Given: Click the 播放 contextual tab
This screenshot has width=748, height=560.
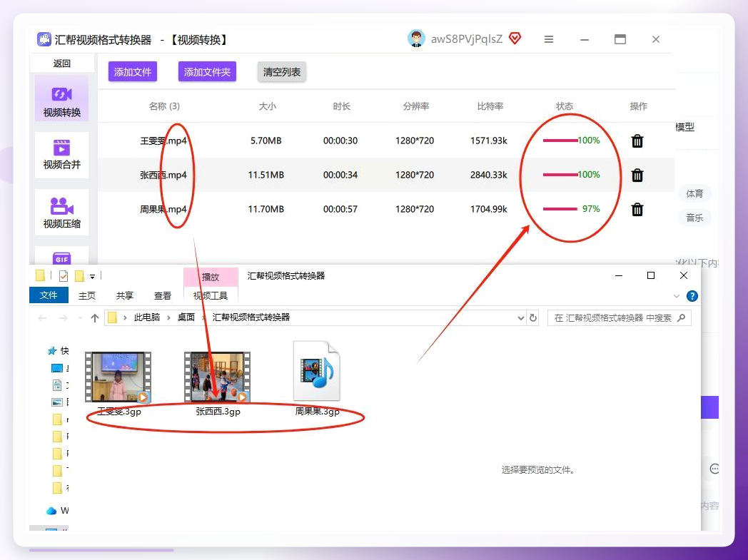Looking at the screenshot, I should 211,276.
